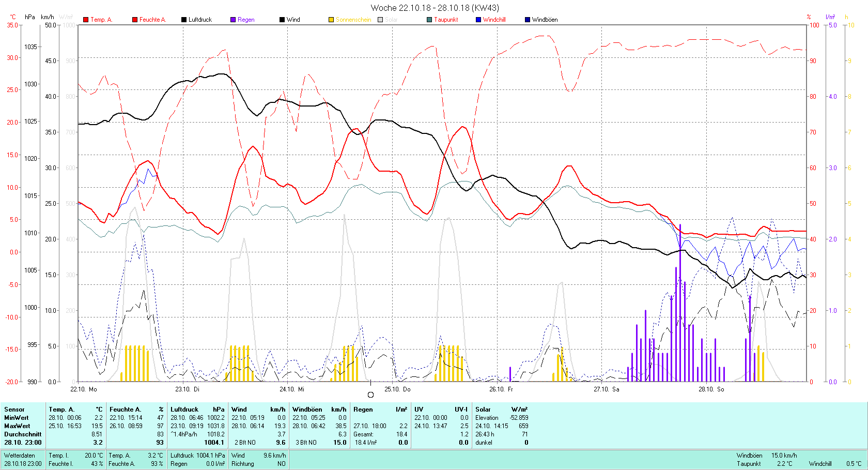The height and width of the screenshot is (470, 868).
Task: Click the Taupunkt legend label
Action: pyautogui.click(x=446, y=20)
